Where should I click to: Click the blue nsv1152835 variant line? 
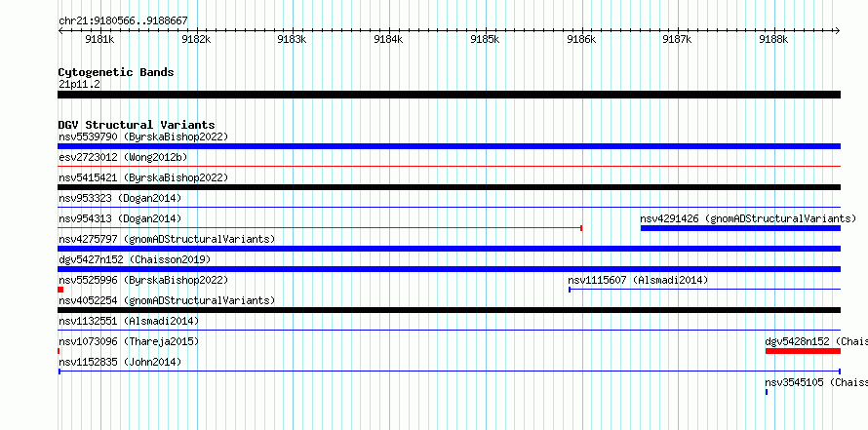tap(449, 371)
